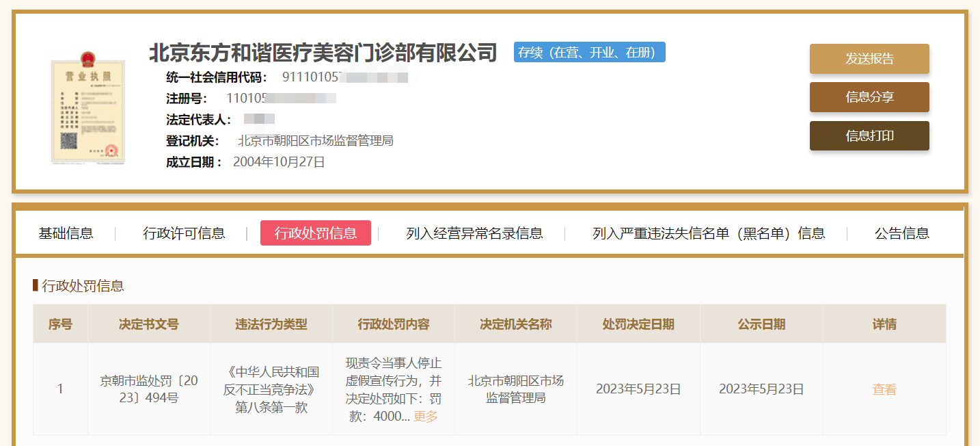This screenshot has width=980, height=446.
Task: Switch to the 公告信息 tab
Action: point(902,233)
